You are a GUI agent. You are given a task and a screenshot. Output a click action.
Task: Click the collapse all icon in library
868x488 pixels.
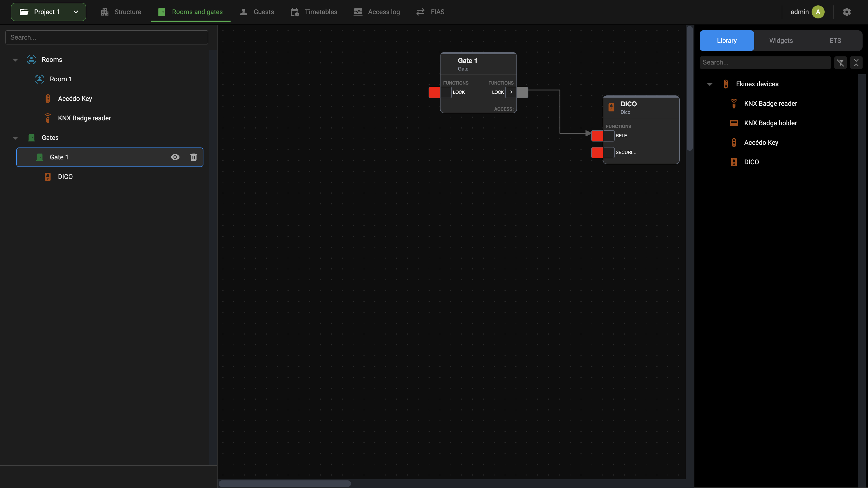[856, 63]
